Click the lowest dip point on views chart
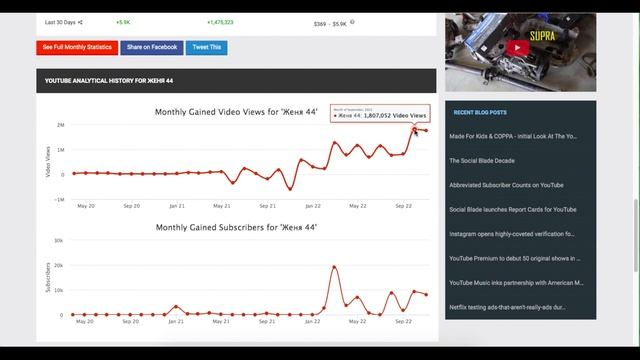 click(290, 189)
